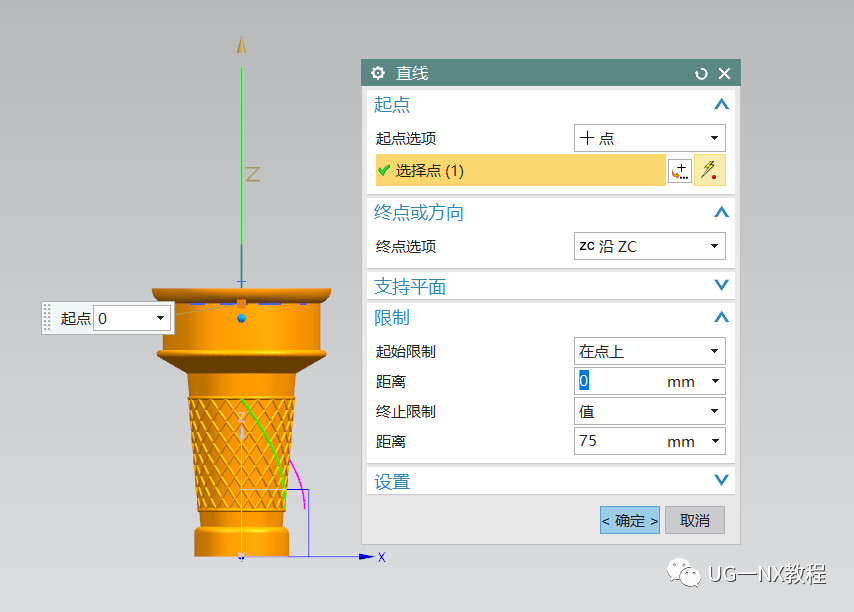This screenshot has width=854, height=612.
Task: Expand the 设置 section
Action: click(721, 480)
